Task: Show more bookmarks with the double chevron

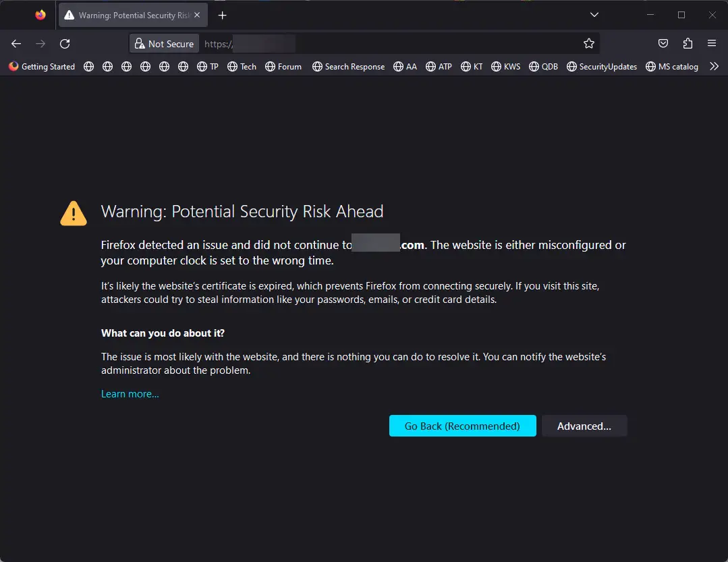Action: tap(714, 66)
